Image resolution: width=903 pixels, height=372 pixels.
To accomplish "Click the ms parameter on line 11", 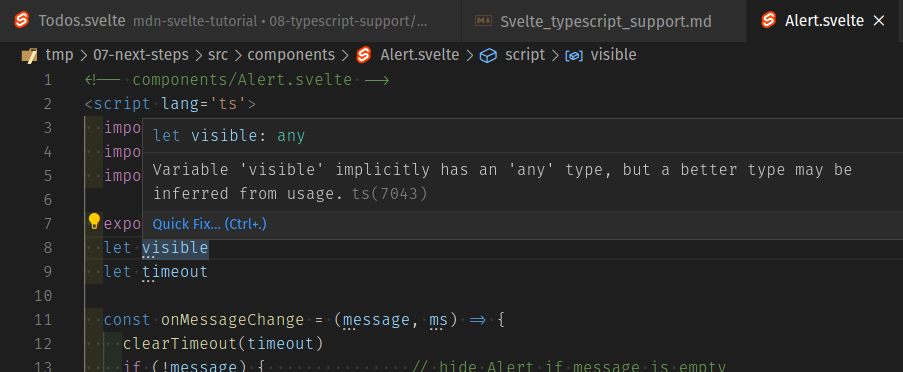I will coord(438,320).
